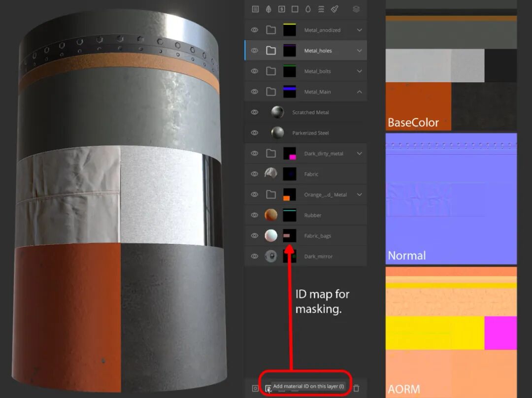This screenshot has height=398, width=532.
Task: Select the Metal_anodized mask thumbnail with yellow line
Action: (290, 30)
